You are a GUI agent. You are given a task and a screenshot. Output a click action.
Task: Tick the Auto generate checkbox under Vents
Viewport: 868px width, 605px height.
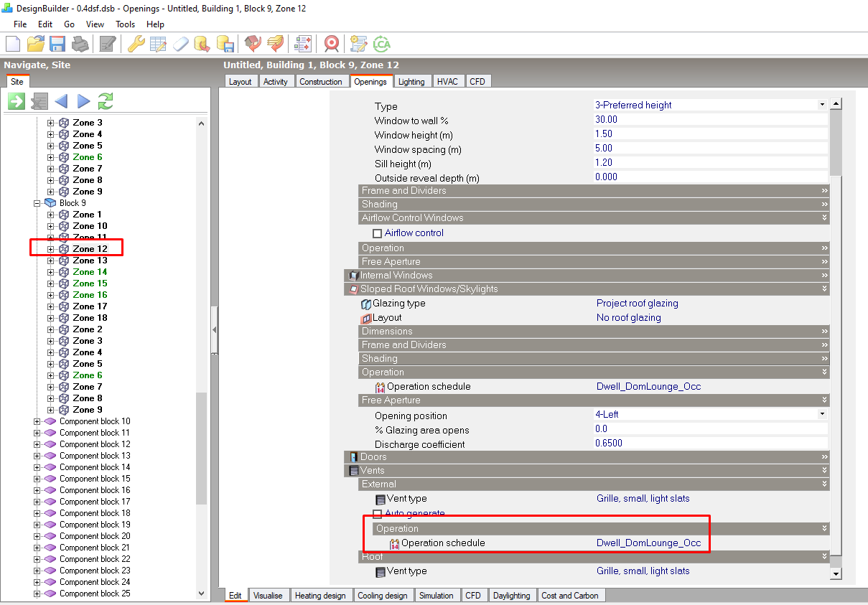[x=377, y=514]
